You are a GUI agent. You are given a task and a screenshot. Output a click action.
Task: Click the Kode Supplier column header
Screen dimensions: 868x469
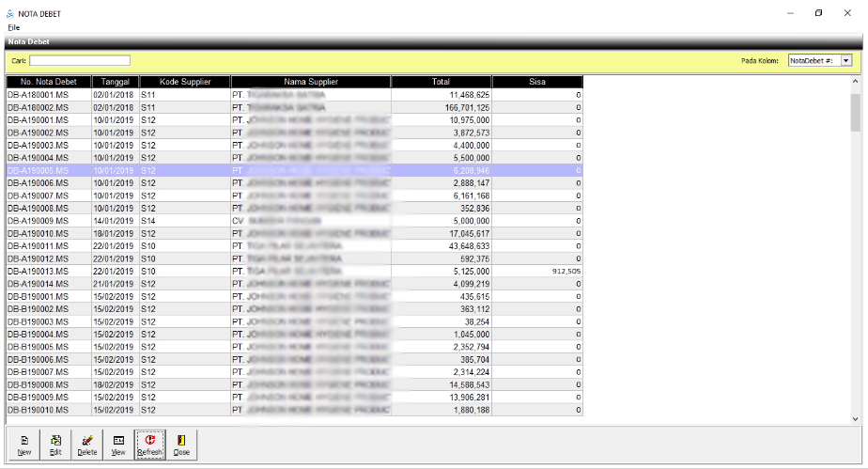(184, 82)
